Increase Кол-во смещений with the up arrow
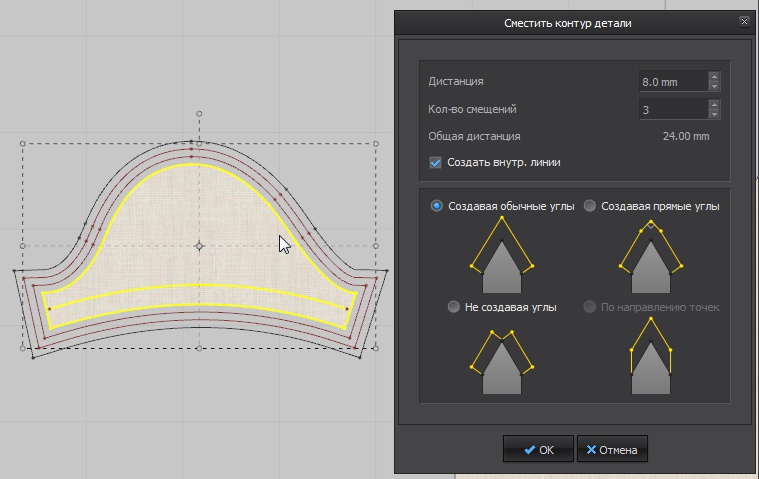759x479 pixels. click(714, 104)
